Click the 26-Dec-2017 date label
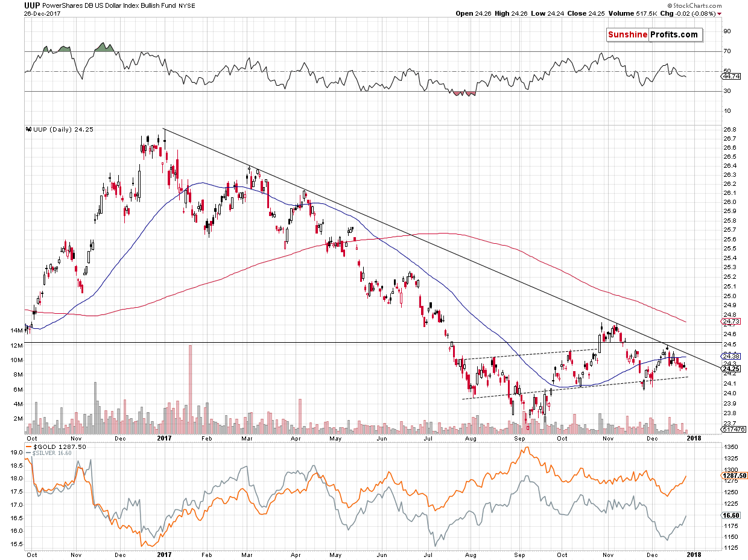Screen dimensions: 748x560 41,15
